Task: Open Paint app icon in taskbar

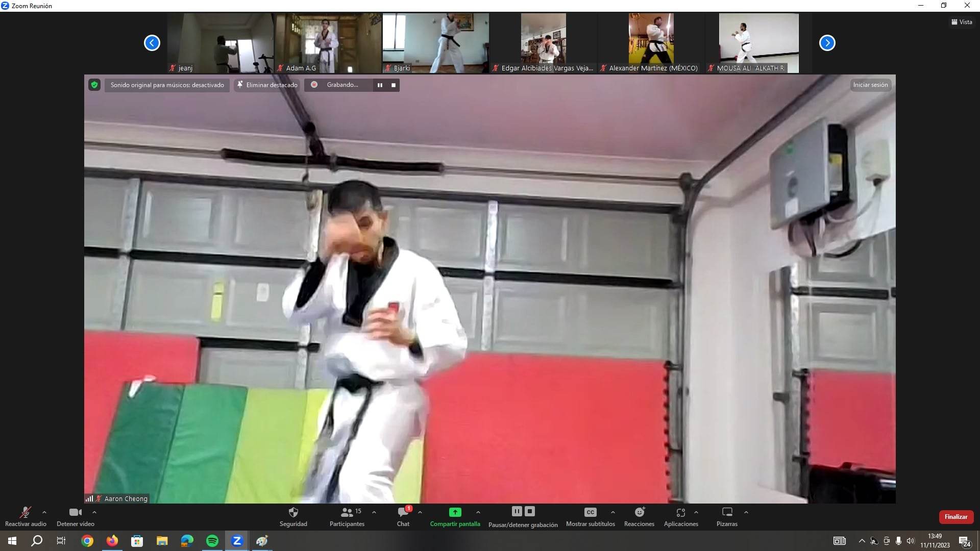Action: 262,541
